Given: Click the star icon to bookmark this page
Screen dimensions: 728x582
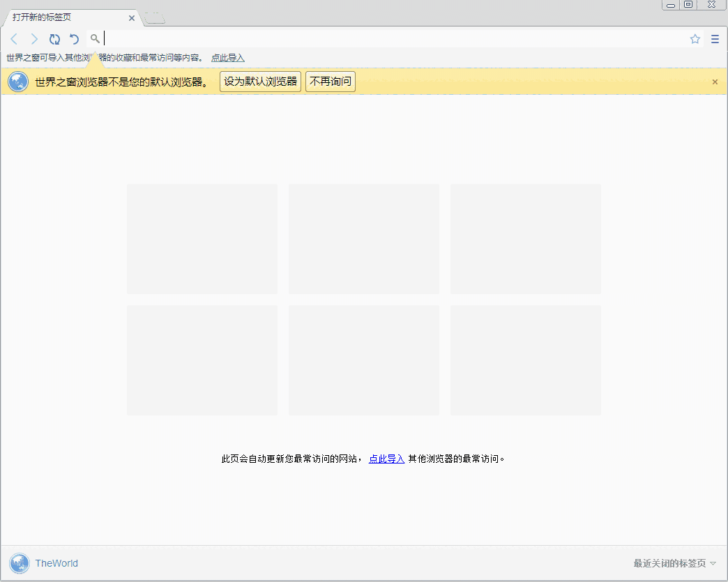Looking at the screenshot, I should (695, 39).
